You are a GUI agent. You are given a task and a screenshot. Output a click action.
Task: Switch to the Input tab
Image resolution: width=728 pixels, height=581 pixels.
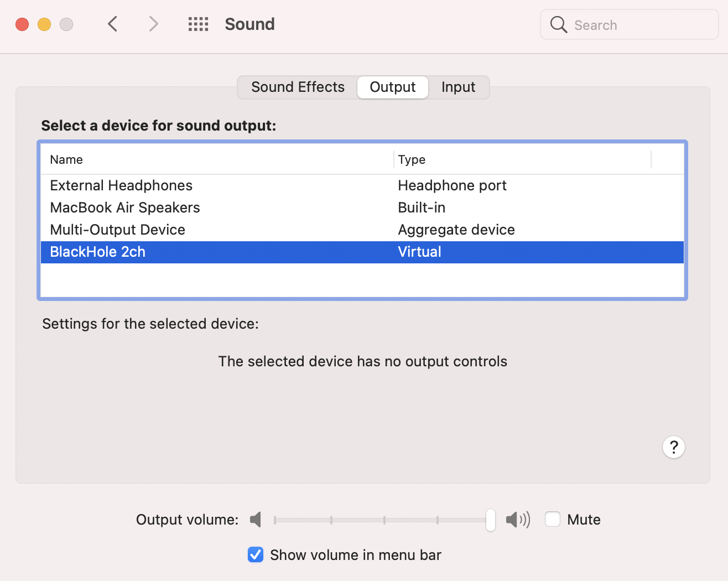458,87
